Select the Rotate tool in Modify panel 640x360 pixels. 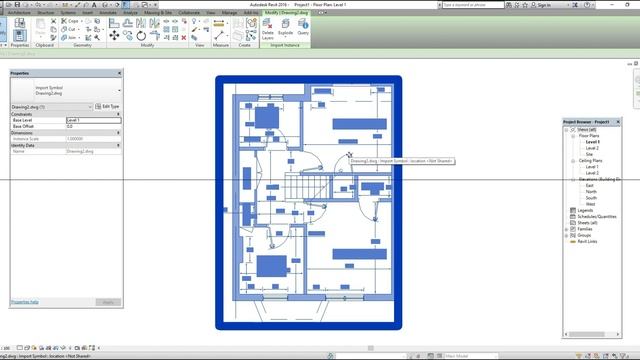click(x=141, y=36)
